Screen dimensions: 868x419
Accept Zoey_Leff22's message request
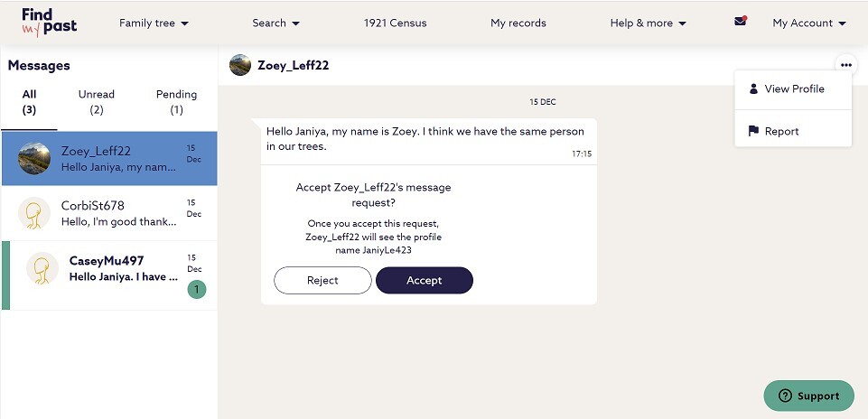(425, 281)
